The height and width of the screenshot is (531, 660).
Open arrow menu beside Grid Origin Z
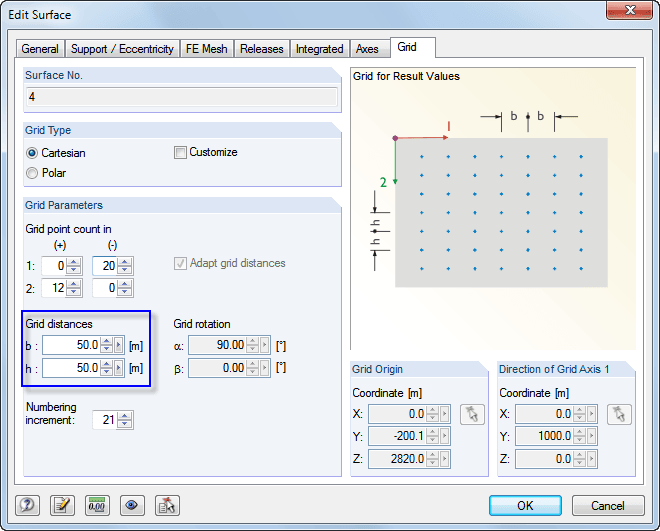point(444,459)
